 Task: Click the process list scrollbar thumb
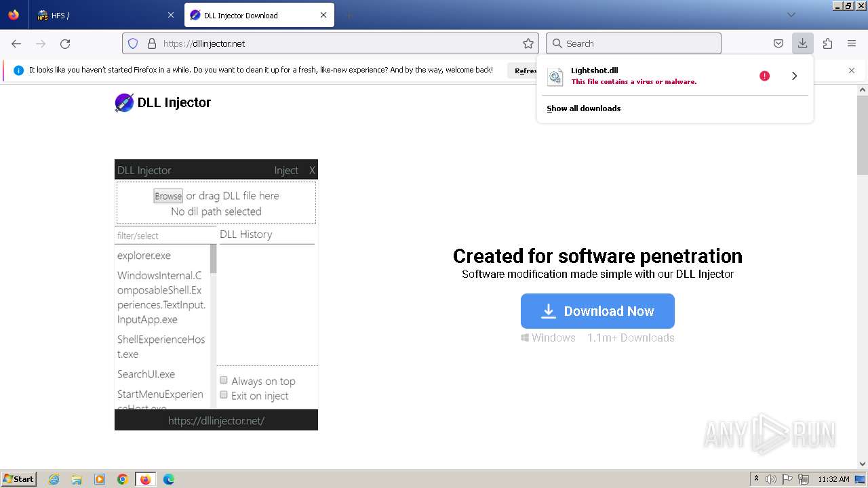tap(213, 258)
